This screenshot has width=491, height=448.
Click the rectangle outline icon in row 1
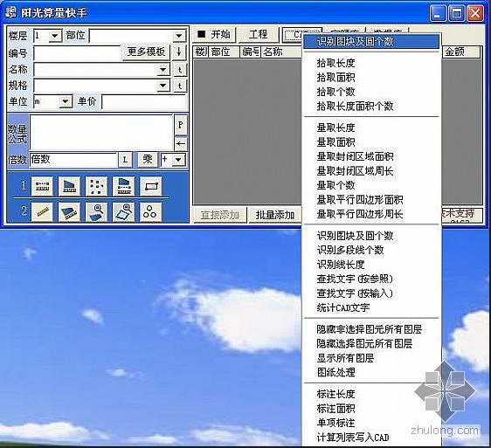pos(151,186)
